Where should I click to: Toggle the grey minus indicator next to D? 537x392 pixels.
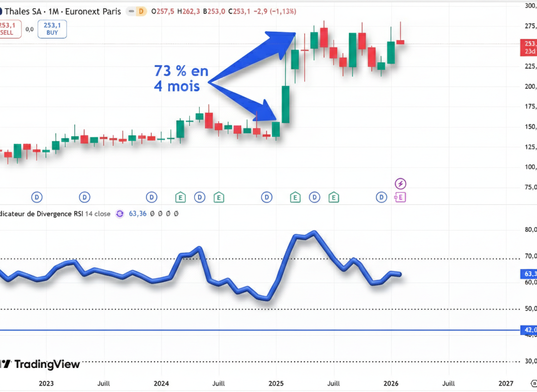[x=131, y=12]
